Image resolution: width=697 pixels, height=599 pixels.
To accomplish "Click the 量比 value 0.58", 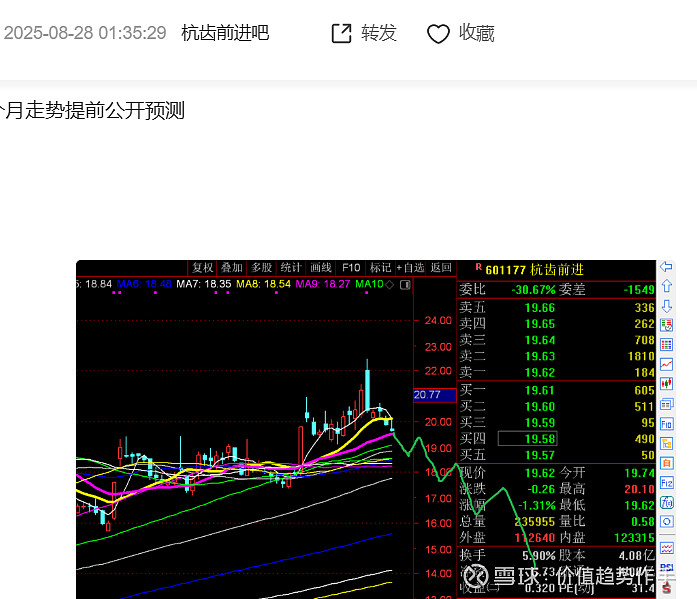I will click(643, 522).
